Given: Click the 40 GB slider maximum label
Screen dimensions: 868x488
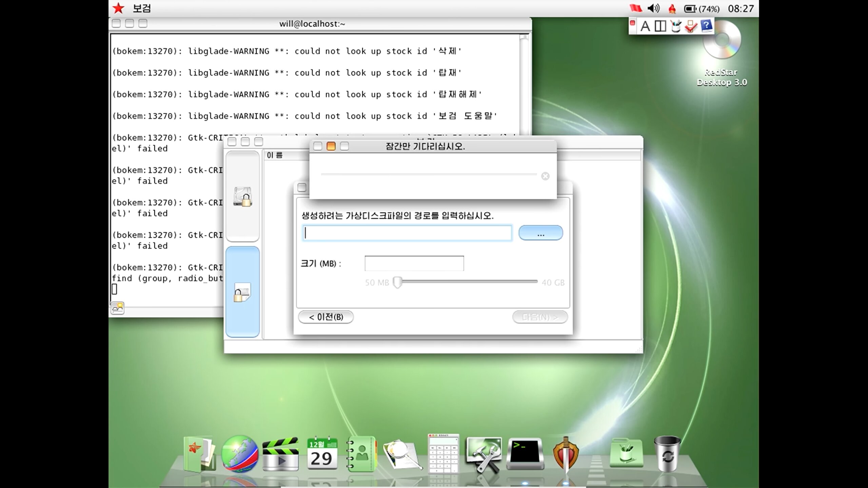Looking at the screenshot, I should (x=553, y=282).
